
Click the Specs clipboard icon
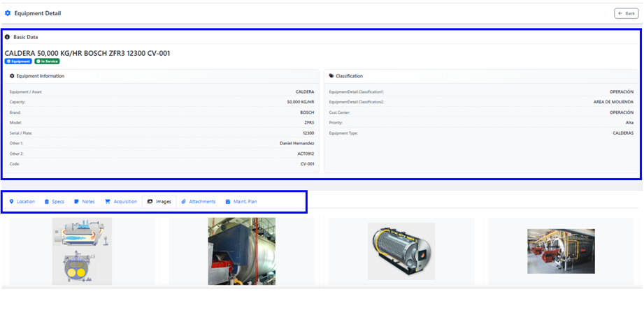pyautogui.click(x=47, y=201)
